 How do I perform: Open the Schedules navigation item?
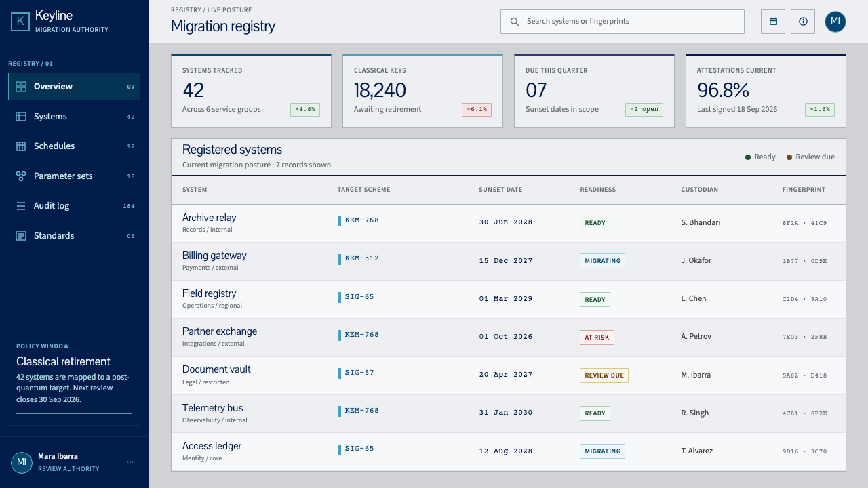(x=75, y=146)
